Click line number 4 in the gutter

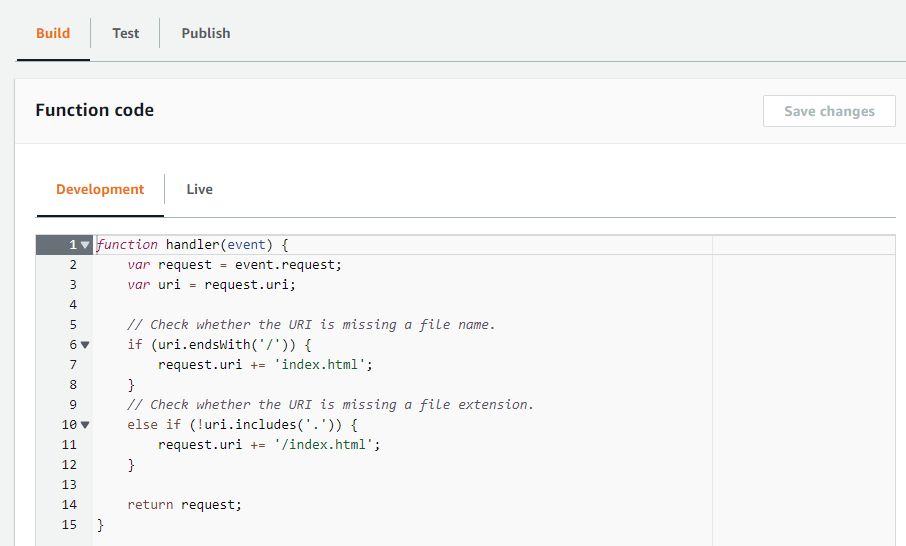tap(73, 304)
